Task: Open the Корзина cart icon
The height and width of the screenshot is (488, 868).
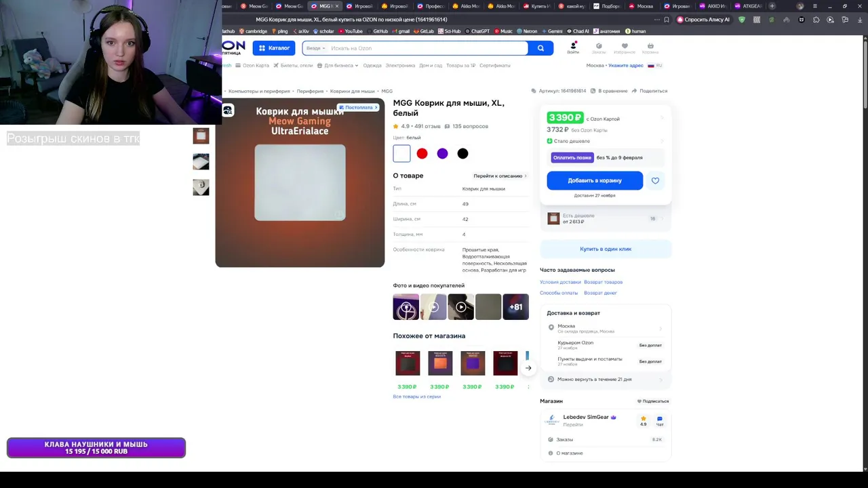Action: click(x=650, y=47)
